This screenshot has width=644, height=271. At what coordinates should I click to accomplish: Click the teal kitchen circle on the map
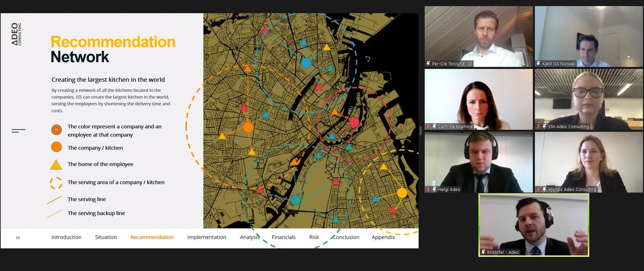click(x=296, y=200)
